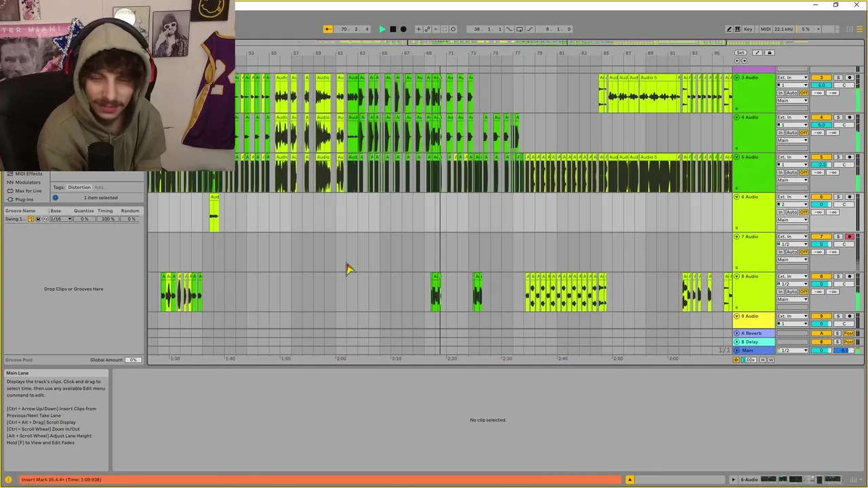Select the Modulators browser category

(x=28, y=182)
